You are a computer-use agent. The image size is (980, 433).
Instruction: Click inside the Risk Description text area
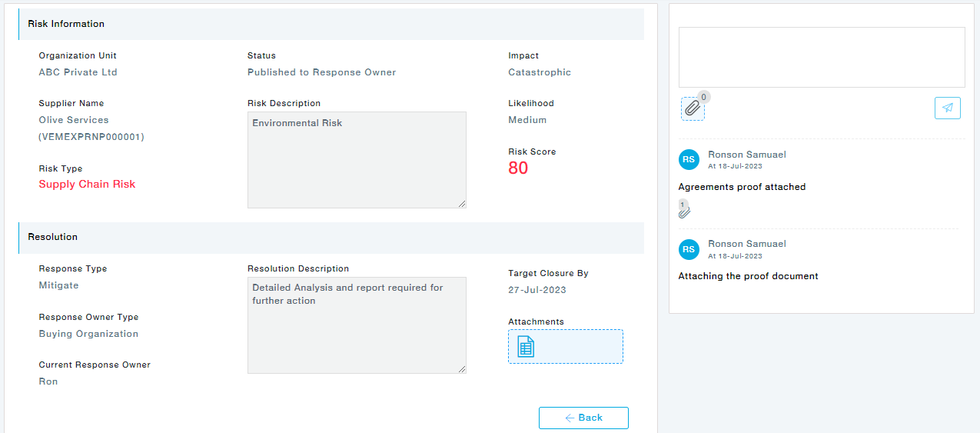pos(357,160)
